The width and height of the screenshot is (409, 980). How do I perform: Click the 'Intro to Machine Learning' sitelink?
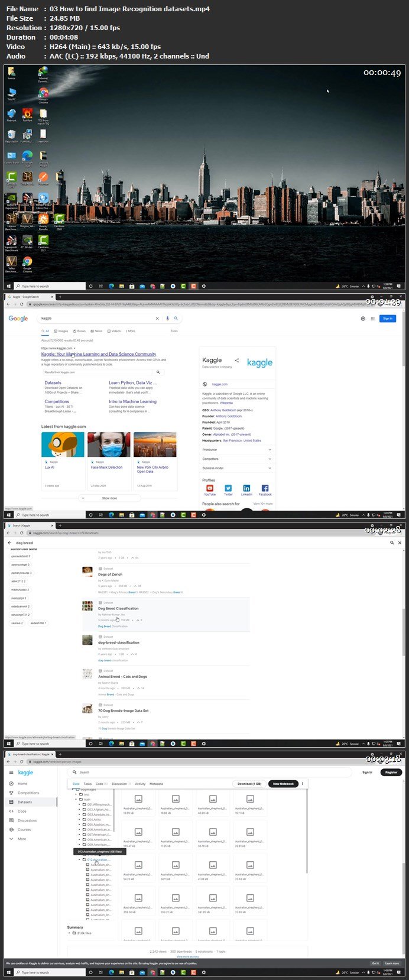click(132, 401)
